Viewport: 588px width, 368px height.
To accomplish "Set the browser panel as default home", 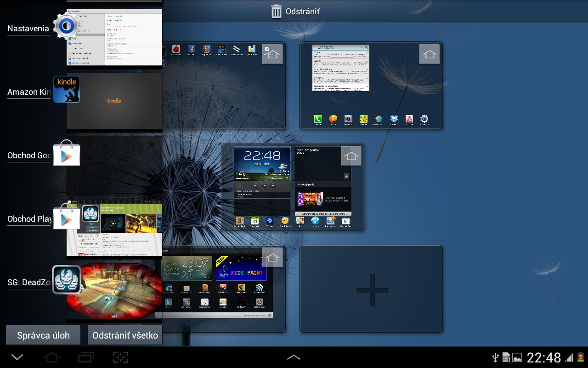I will coord(429,54).
